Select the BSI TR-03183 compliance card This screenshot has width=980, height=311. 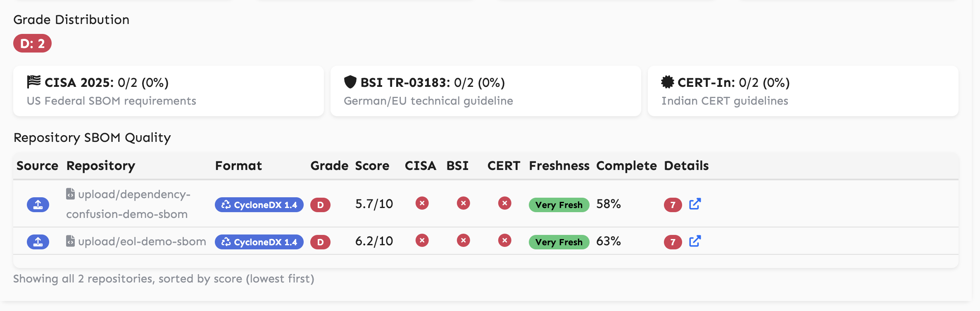coord(485,91)
